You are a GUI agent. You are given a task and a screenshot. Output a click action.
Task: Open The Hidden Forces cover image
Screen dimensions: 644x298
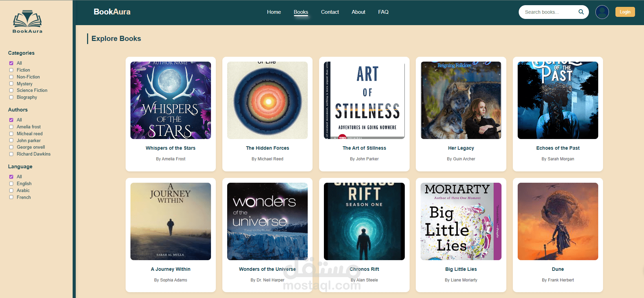click(267, 100)
